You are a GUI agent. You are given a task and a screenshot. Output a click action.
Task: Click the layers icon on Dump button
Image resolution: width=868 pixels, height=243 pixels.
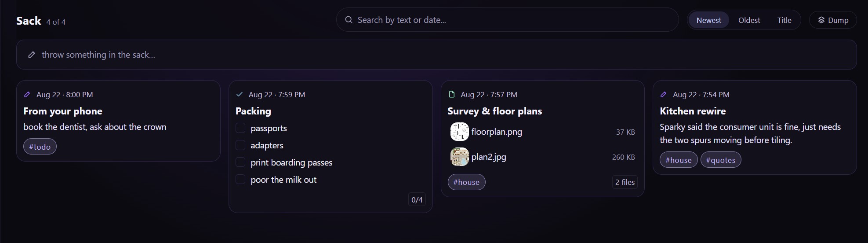pos(821,20)
